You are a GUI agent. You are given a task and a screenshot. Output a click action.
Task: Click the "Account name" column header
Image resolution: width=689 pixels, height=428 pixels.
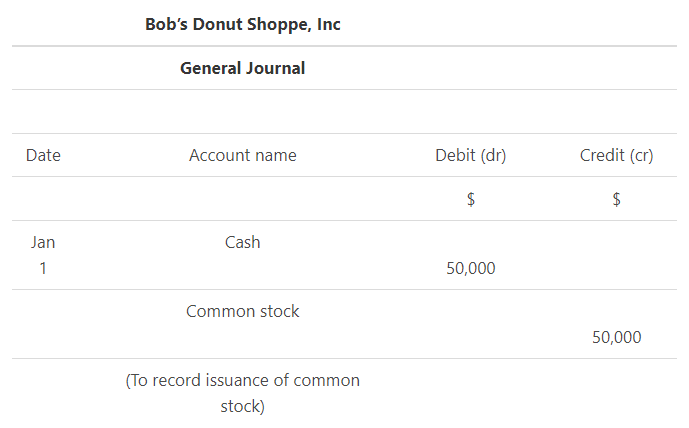pyautogui.click(x=243, y=155)
